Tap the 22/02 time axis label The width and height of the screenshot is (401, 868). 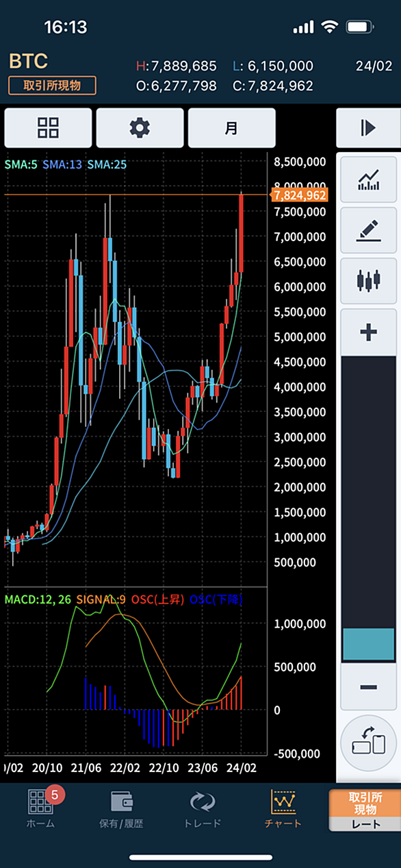pyautogui.click(x=126, y=769)
